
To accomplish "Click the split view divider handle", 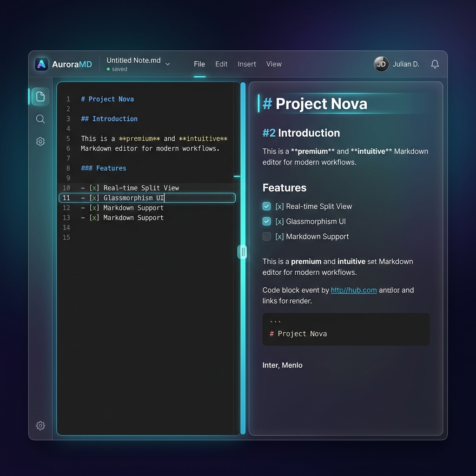I will point(242,251).
